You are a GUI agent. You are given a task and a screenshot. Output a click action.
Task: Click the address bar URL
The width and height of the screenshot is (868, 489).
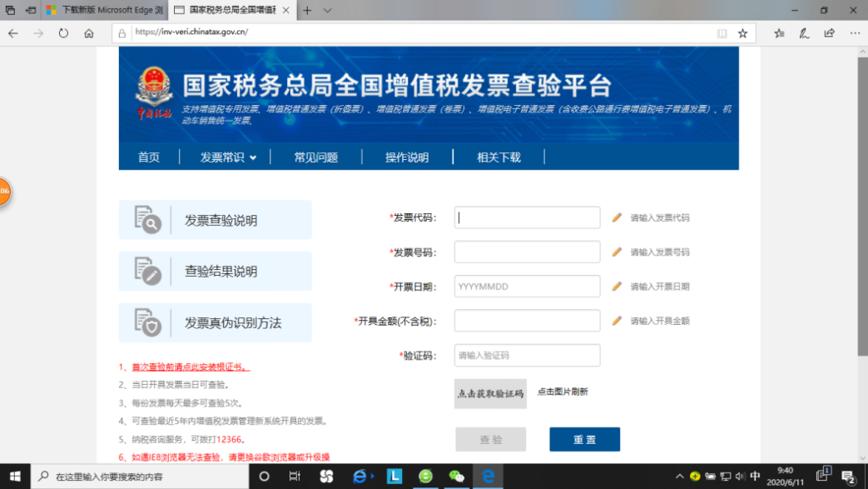(191, 32)
